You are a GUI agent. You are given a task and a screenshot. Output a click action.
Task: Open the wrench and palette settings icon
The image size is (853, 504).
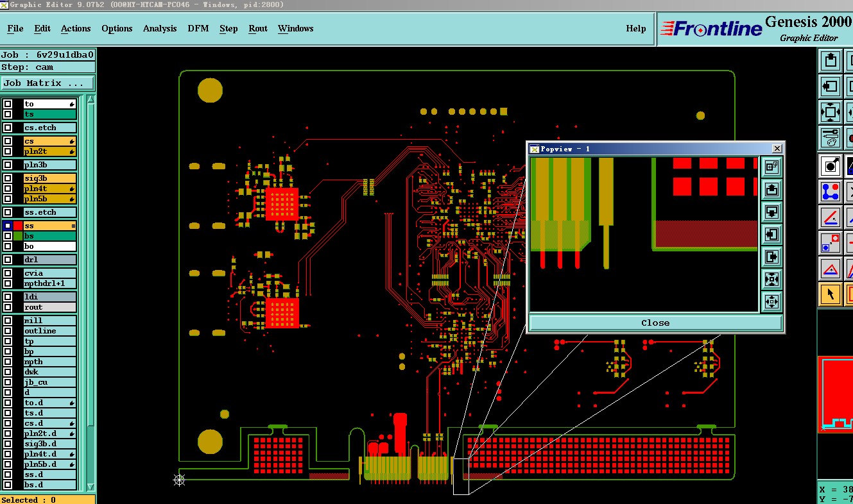831,137
